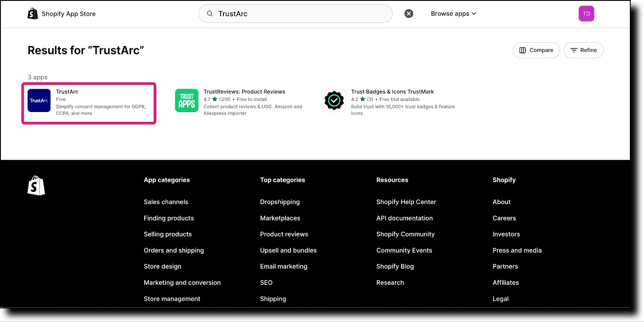Open Trust Badges & Icons TrustMark listing

(x=392, y=92)
